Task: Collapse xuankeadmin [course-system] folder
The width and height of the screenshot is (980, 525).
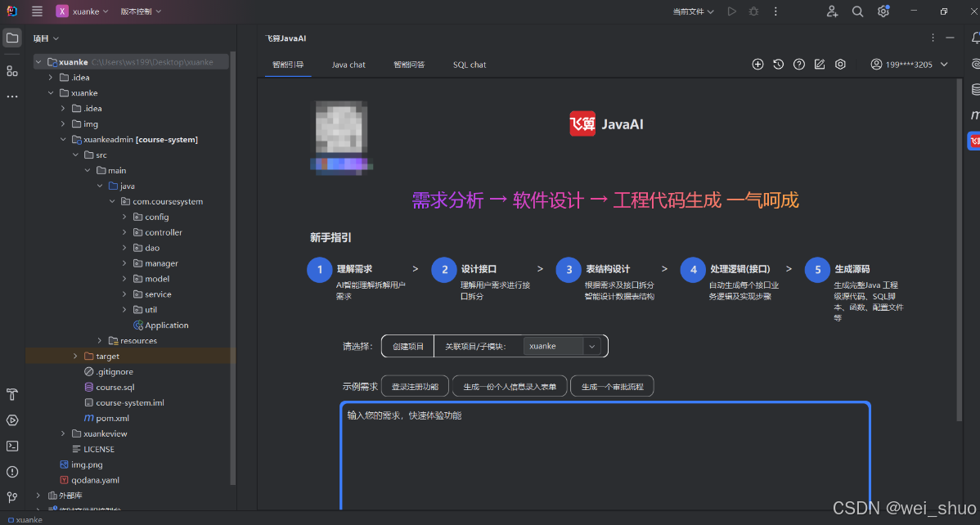Action: [x=63, y=139]
